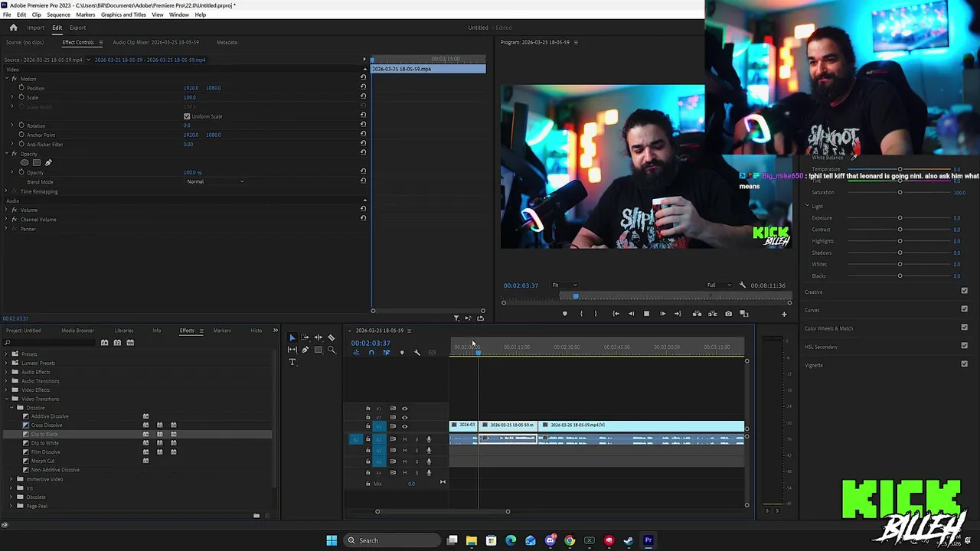
Task: Expand the Video Effects folder
Action: 7,390
